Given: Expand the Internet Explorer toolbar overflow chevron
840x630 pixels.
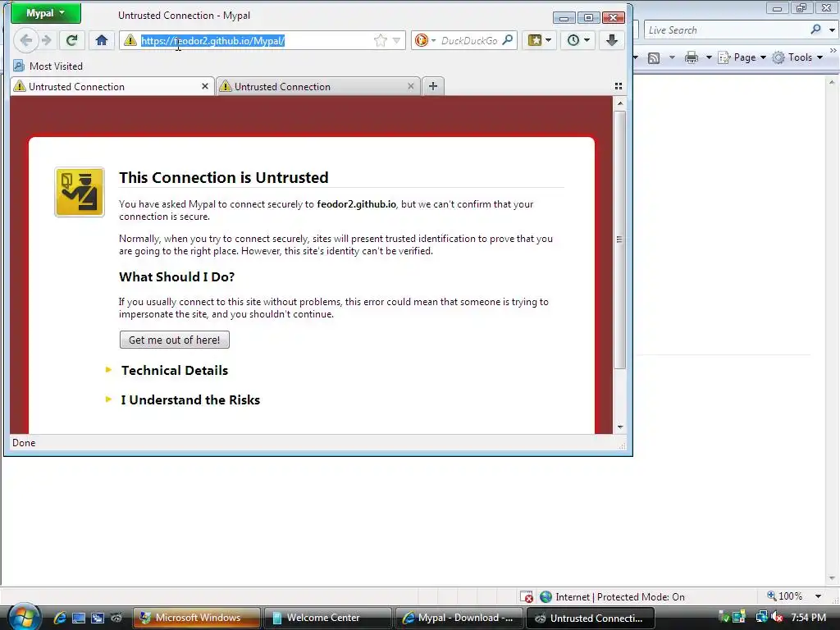Looking at the screenshot, I should tap(833, 50).
